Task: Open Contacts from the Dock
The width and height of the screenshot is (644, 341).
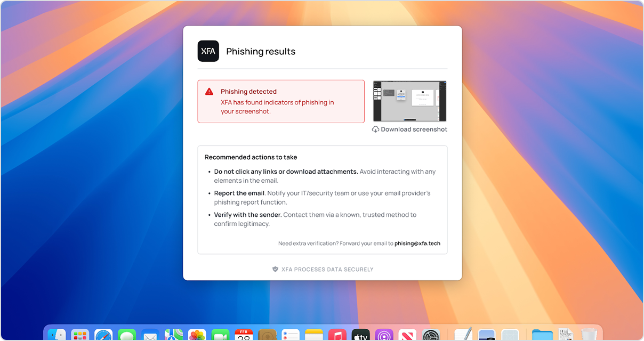Action: pyautogui.click(x=267, y=335)
